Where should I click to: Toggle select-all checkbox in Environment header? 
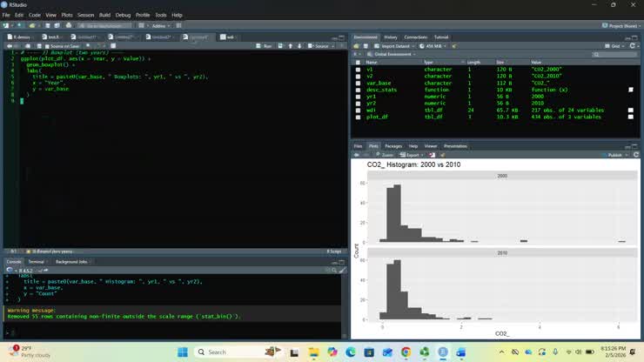[x=358, y=63]
